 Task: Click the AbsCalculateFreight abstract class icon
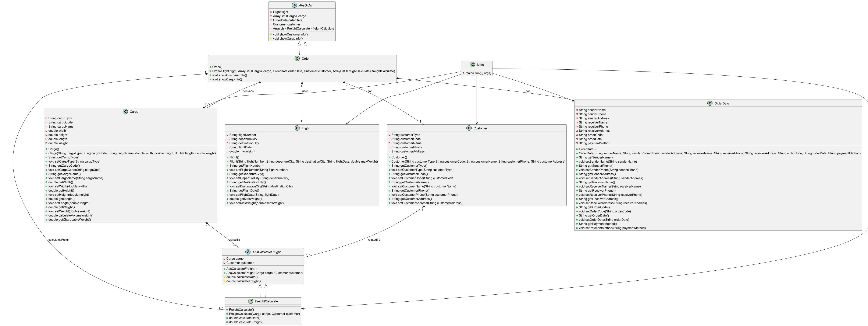248,252
